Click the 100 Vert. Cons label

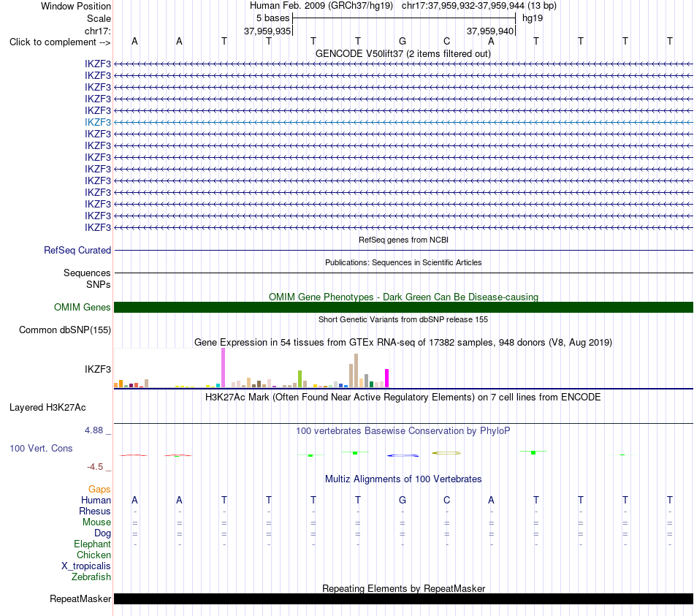(x=41, y=448)
